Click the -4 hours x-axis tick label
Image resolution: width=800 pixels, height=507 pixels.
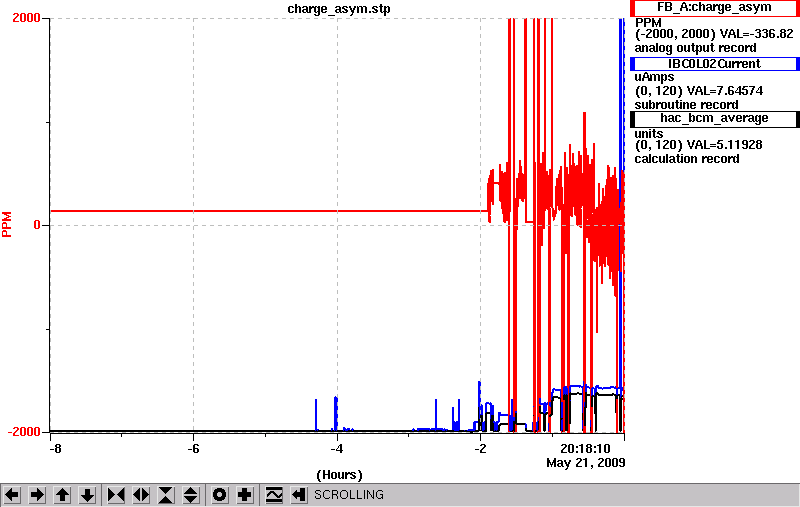[336, 449]
